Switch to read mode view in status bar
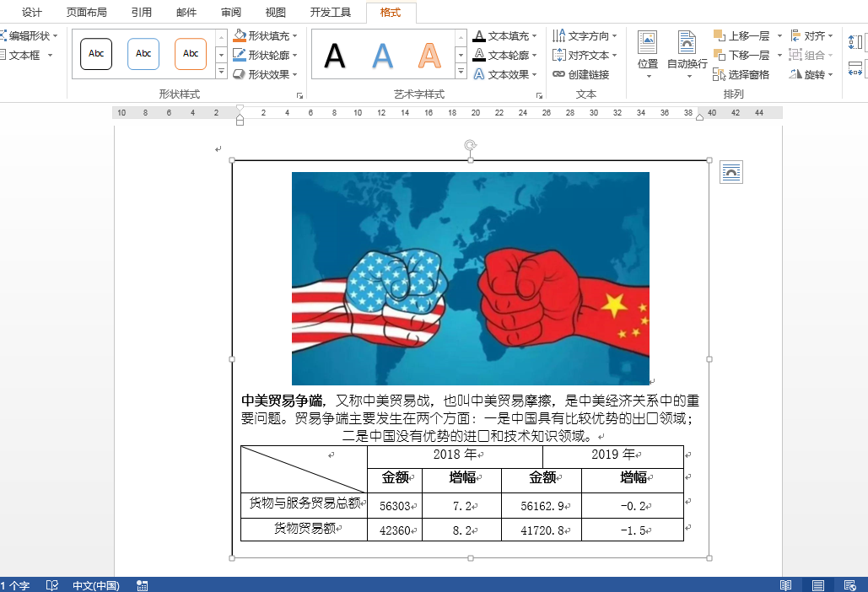The width and height of the screenshot is (868, 592). click(x=785, y=585)
